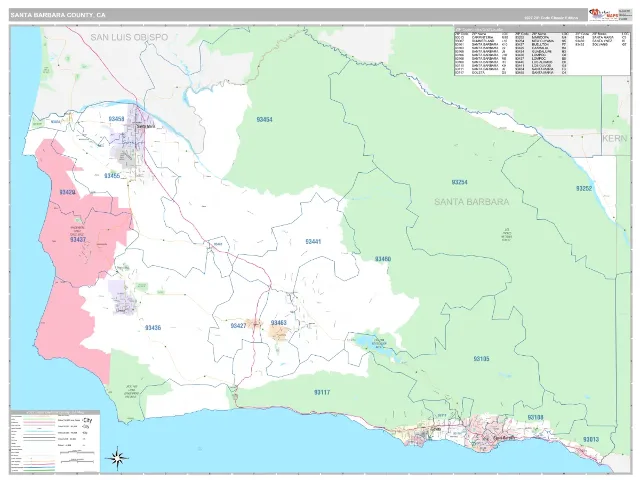Select ZIP code label 93458
Viewport: 640px width, 480px height.
click(x=116, y=119)
